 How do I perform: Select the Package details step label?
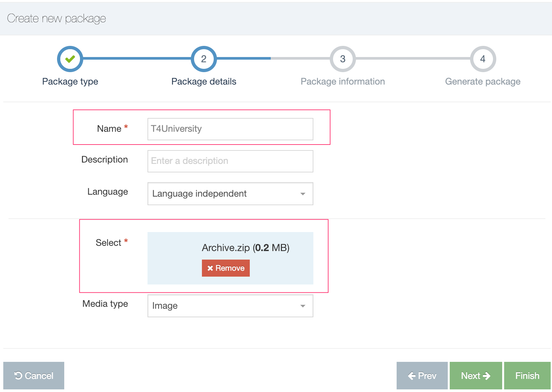[204, 81]
